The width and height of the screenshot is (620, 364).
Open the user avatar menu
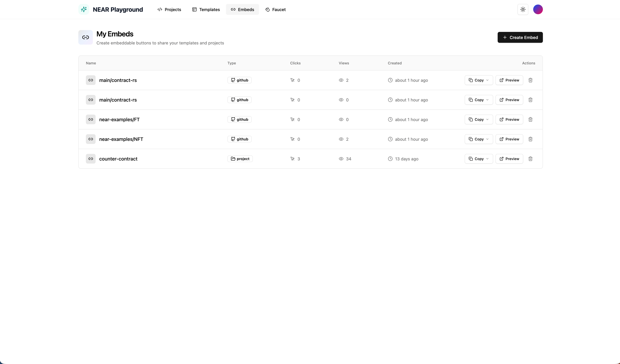pyautogui.click(x=538, y=9)
